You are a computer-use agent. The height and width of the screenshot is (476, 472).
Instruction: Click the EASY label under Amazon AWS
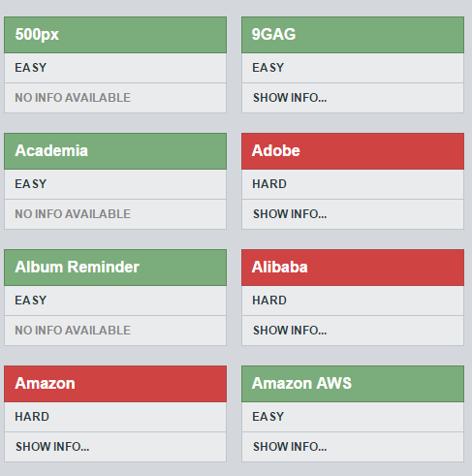(268, 417)
